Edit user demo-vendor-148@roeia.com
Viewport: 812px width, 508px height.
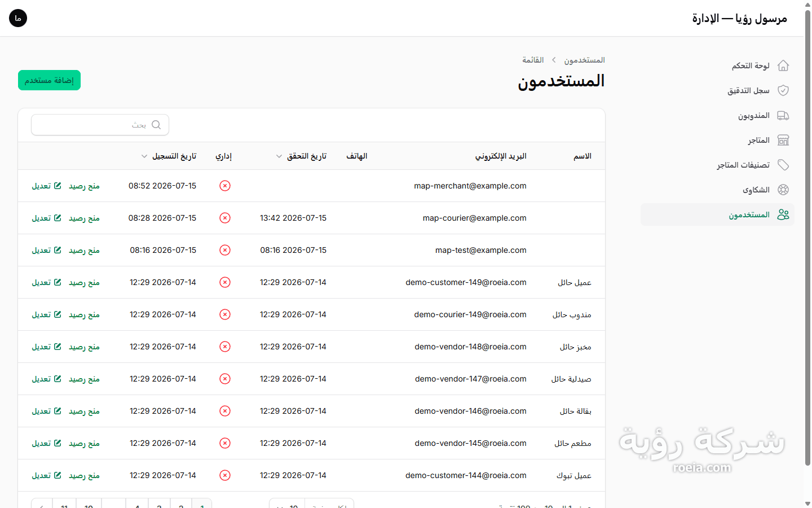click(46, 347)
